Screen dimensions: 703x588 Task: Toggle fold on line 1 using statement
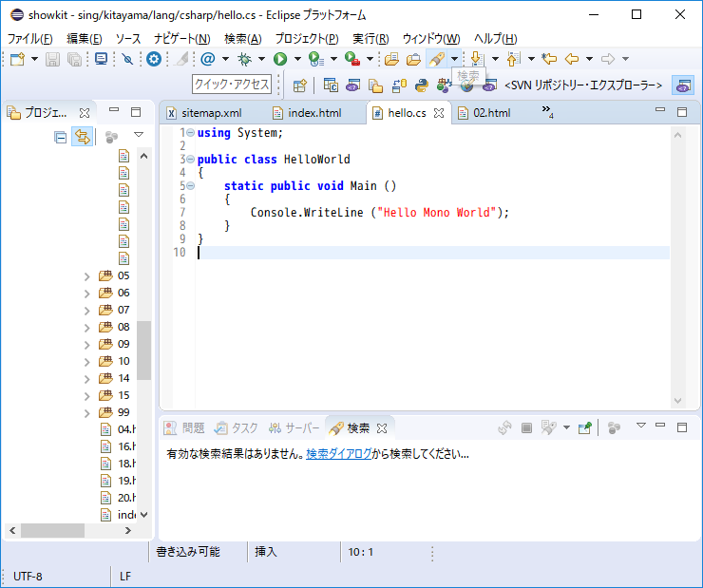191,133
